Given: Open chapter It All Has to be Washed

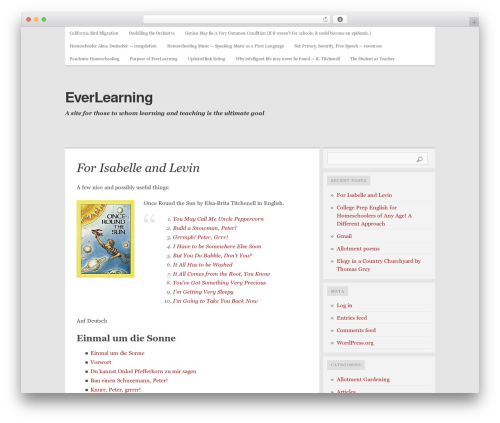Looking at the screenshot, I should [x=203, y=265].
